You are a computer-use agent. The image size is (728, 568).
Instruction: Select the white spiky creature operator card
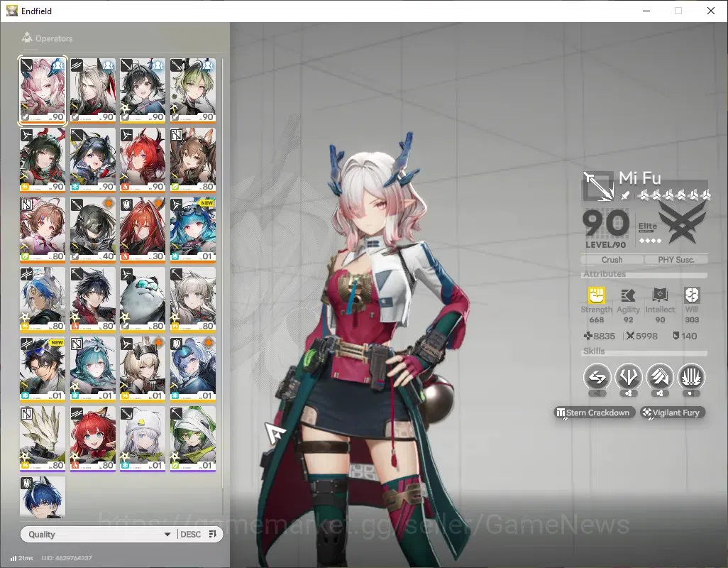[x=43, y=438]
